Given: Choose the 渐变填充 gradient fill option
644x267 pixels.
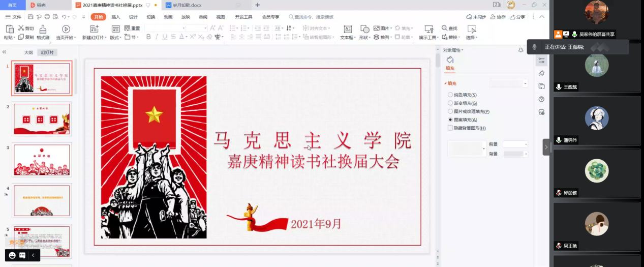Looking at the screenshot, I should pyautogui.click(x=450, y=103).
